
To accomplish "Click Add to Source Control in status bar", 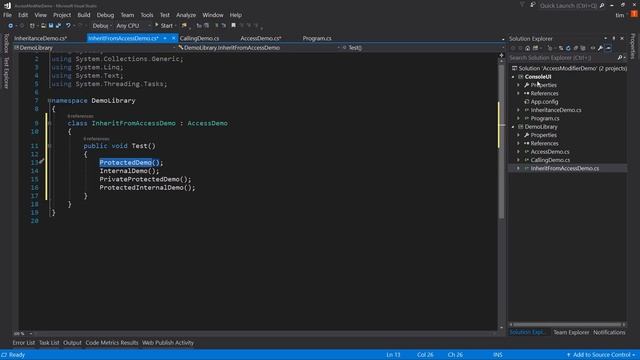I will (601, 355).
